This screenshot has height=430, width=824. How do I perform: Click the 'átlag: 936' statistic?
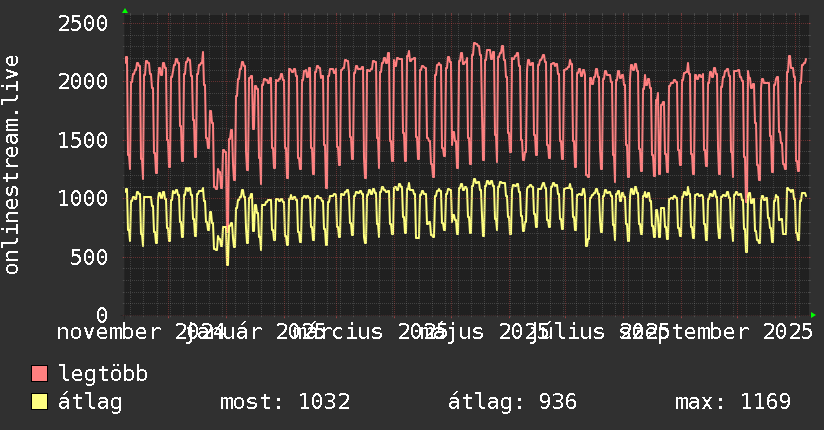coord(512,402)
